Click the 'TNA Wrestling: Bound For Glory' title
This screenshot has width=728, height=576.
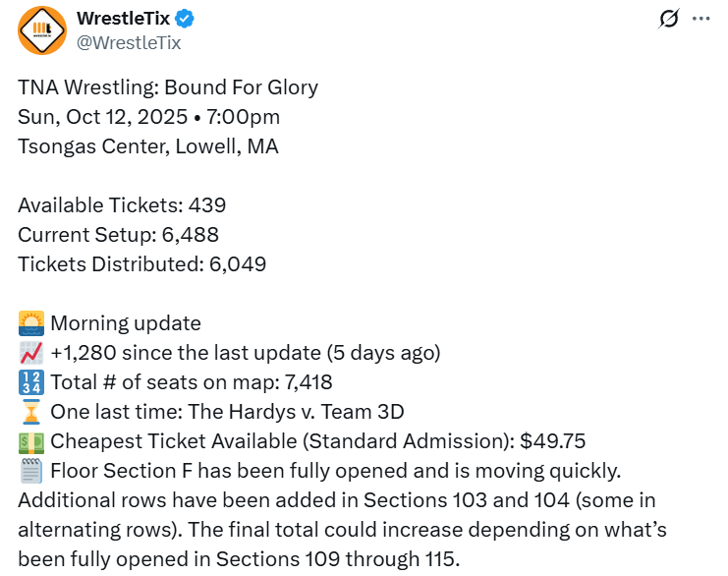tap(168, 86)
